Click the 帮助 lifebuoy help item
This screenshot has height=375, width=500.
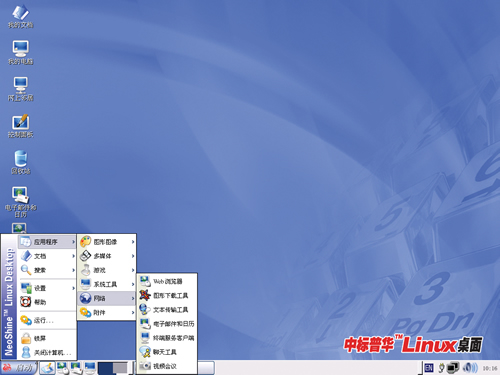tap(47, 302)
